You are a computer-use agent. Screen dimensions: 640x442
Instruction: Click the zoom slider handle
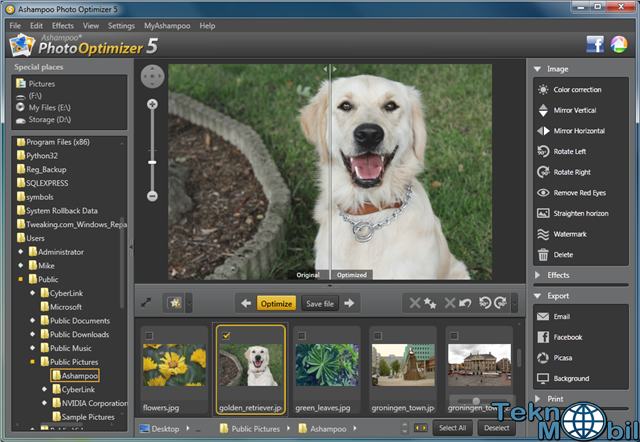pyautogui.click(x=152, y=162)
